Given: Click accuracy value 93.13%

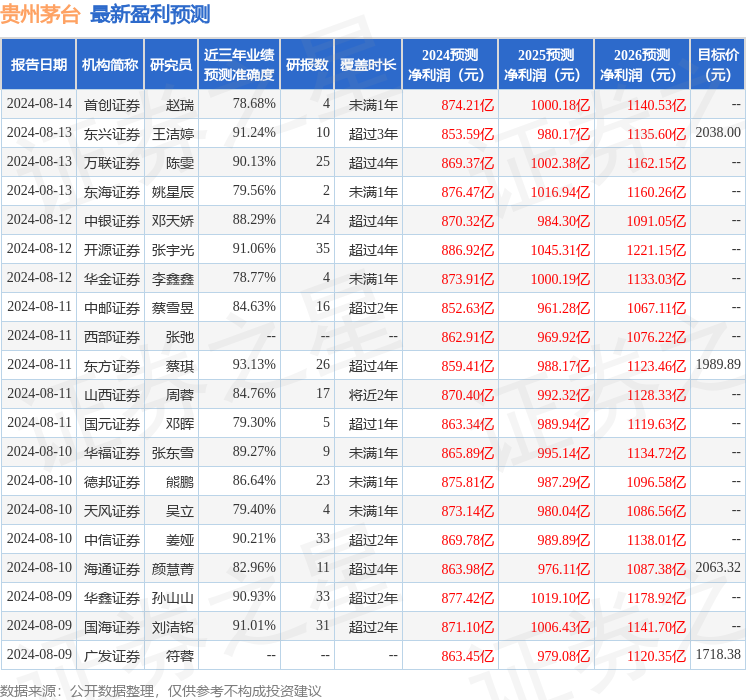Looking at the screenshot, I should tap(254, 365).
